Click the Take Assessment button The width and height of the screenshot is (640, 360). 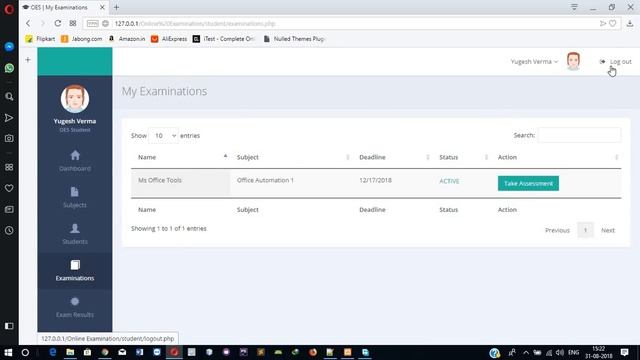pyautogui.click(x=528, y=183)
